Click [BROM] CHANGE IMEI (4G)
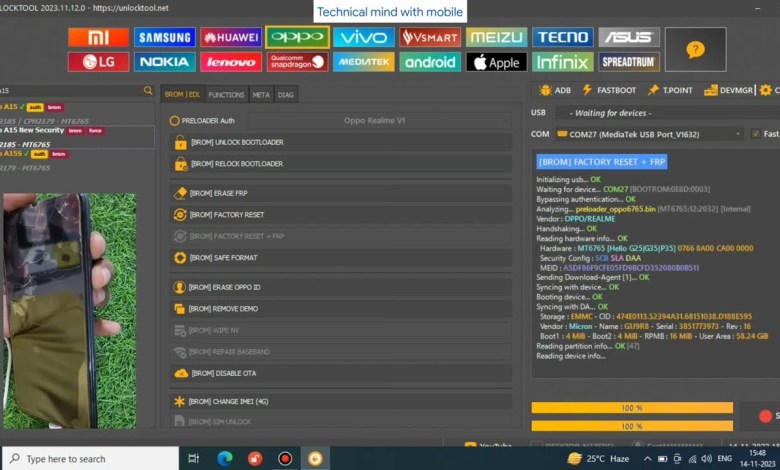Image resolution: width=780 pixels, height=470 pixels. coord(341,401)
